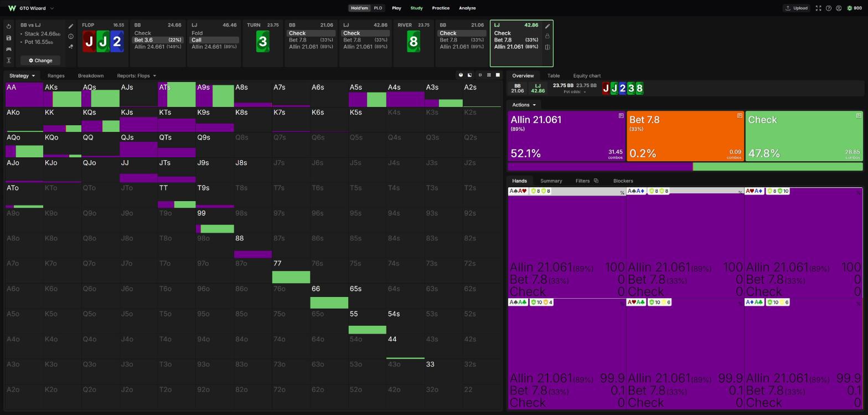Image resolution: width=868 pixels, height=415 pixels.
Task: Expand the Allin 21.061 action card icon
Action: point(621,116)
